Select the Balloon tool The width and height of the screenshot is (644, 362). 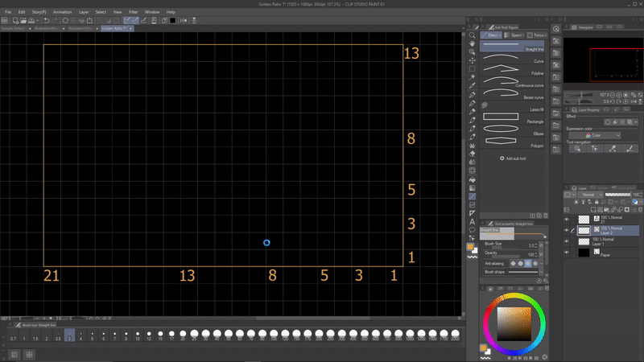point(473,230)
